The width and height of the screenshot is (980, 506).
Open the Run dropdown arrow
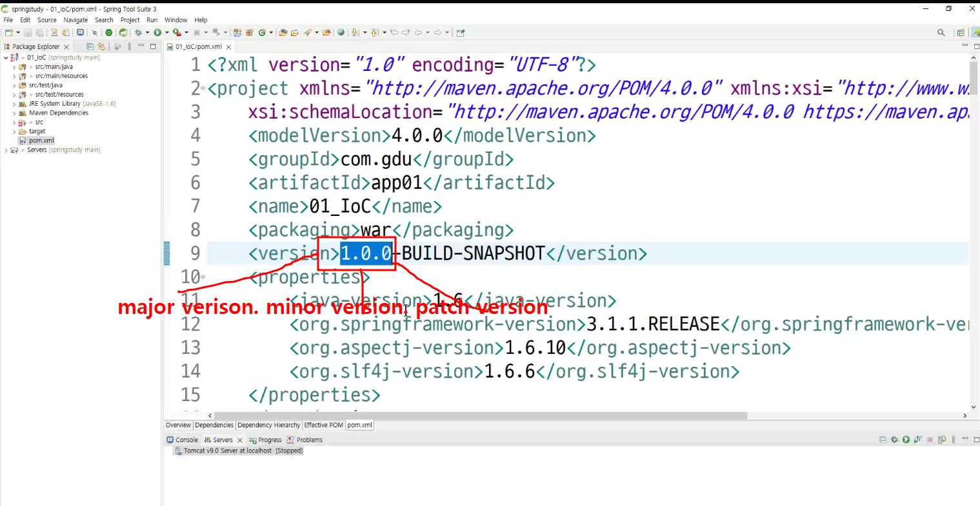coord(166,32)
